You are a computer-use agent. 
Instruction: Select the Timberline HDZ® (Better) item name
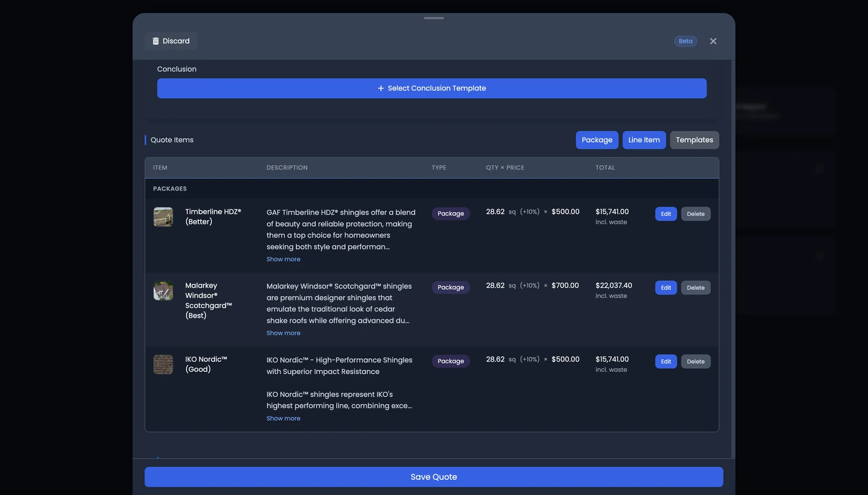coord(213,217)
